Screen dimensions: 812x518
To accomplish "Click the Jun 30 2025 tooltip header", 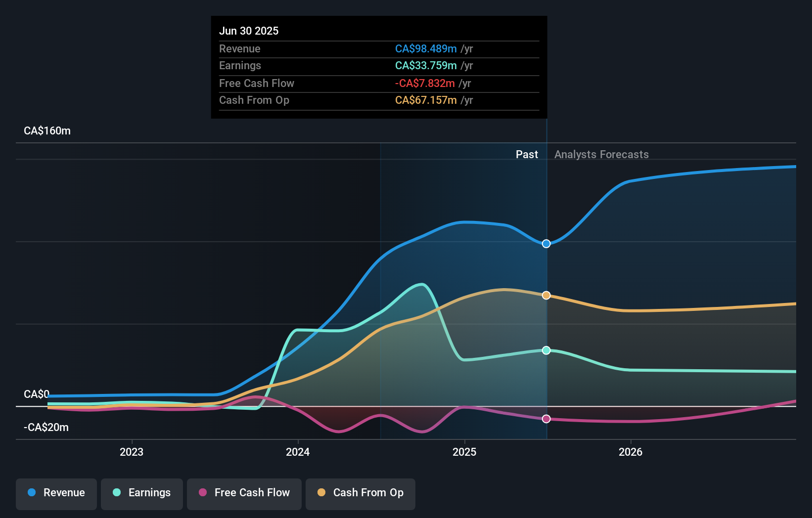I will point(249,31).
